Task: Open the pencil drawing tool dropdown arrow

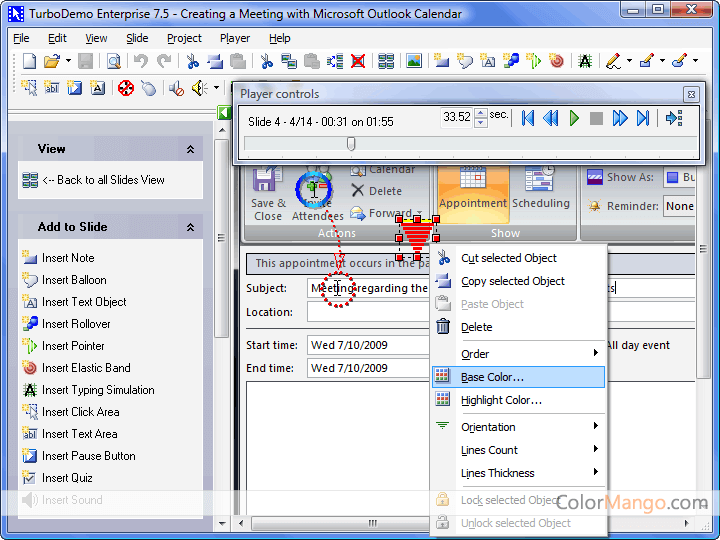Action: [630, 61]
